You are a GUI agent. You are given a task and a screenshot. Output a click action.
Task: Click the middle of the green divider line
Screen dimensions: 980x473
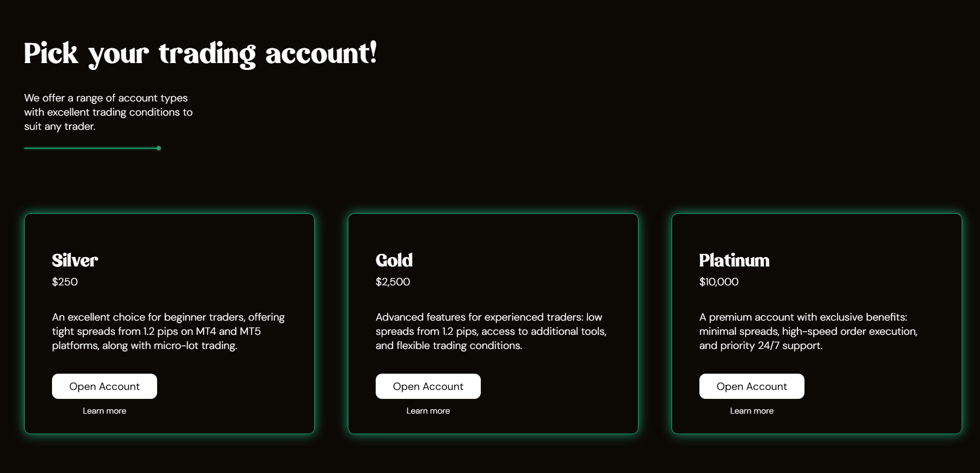[90, 148]
